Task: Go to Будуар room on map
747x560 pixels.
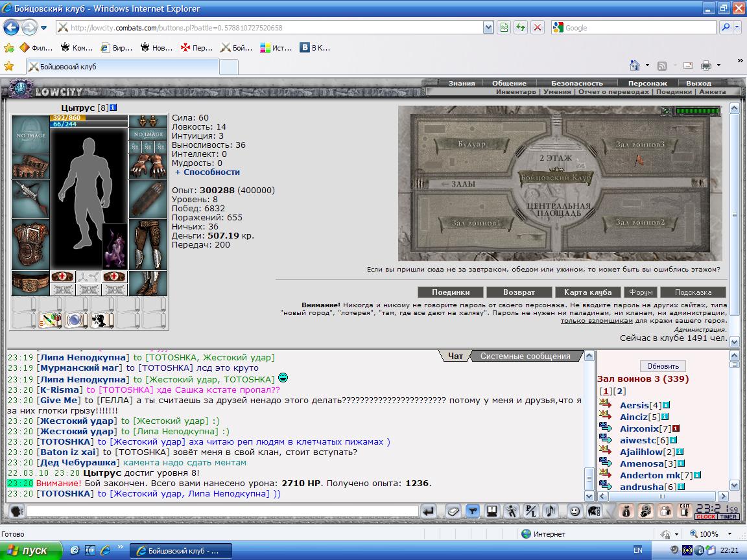Action: [471, 144]
